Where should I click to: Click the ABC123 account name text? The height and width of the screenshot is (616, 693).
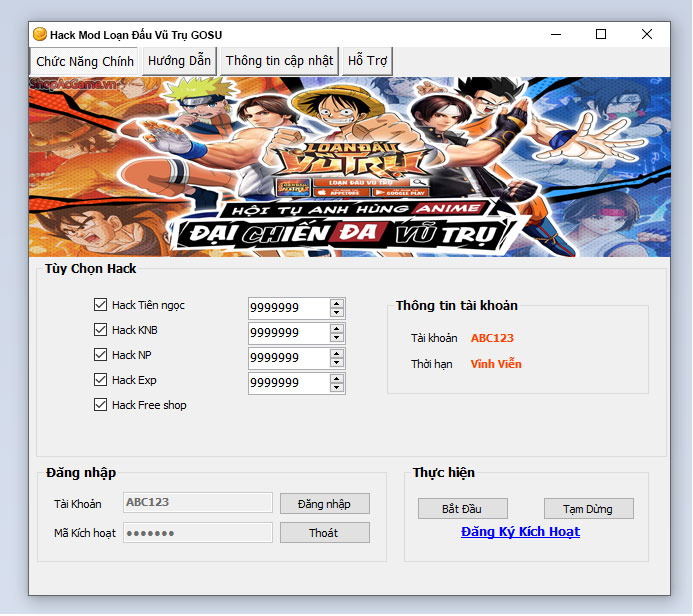[492, 338]
